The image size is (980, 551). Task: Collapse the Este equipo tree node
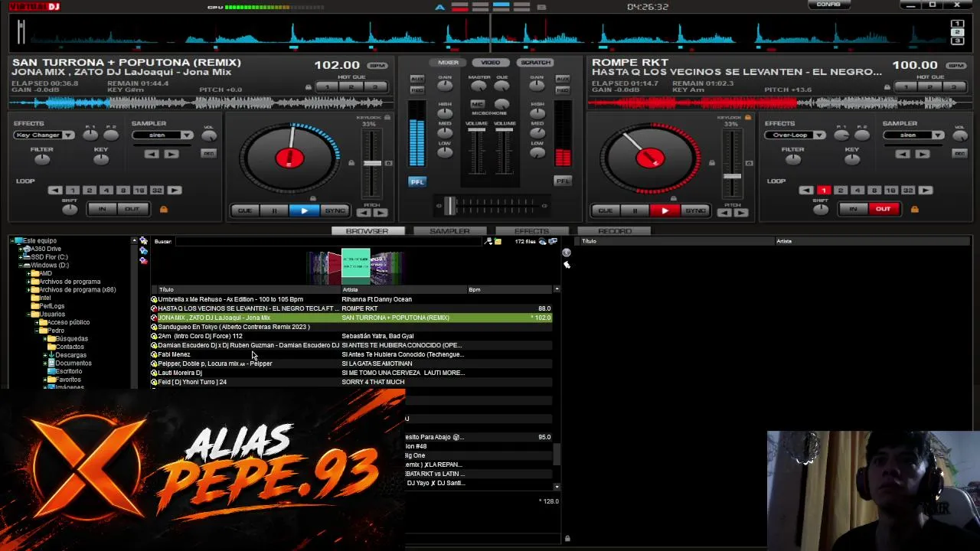tap(12, 240)
